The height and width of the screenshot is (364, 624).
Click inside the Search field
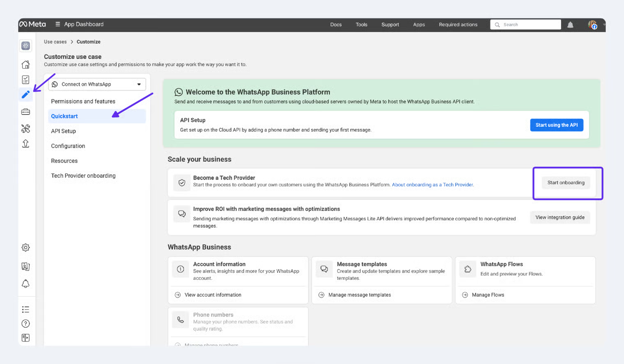point(530,25)
